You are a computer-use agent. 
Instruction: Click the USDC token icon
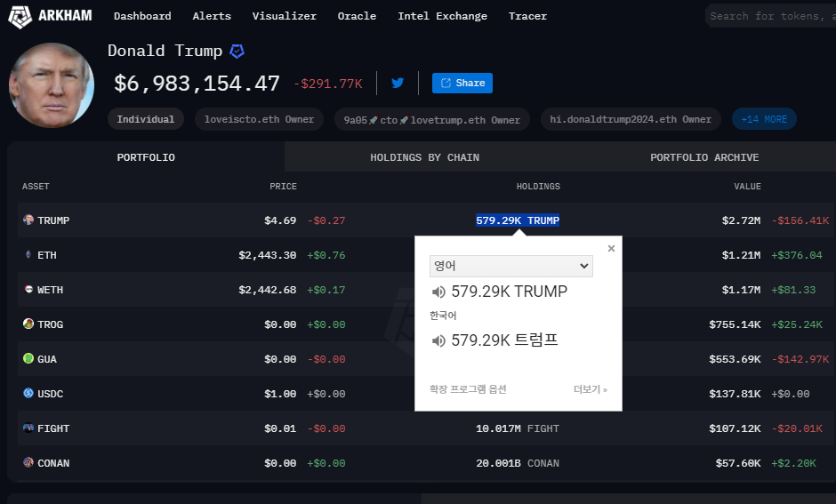28,393
